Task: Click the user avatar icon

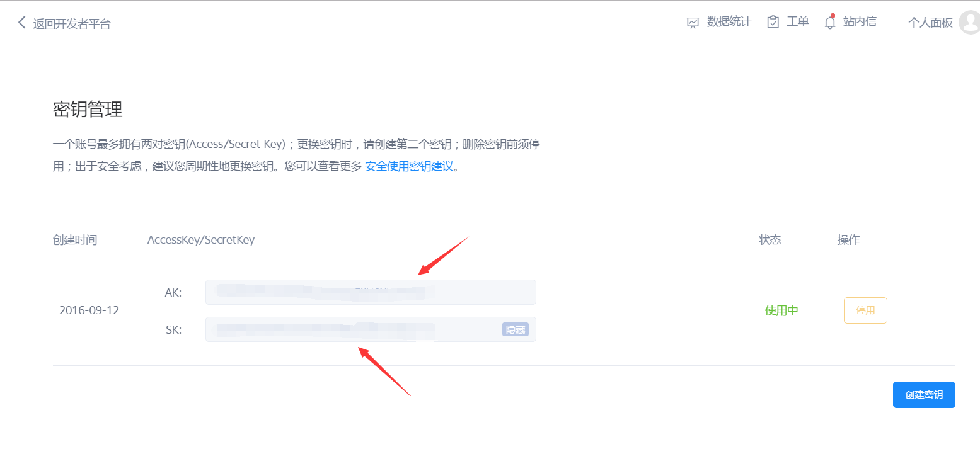Action: click(x=969, y=22)
